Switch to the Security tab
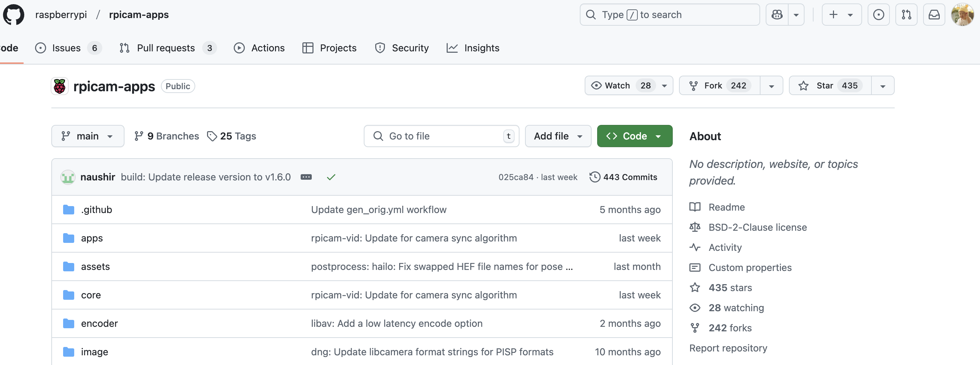 tap(402, 48)
